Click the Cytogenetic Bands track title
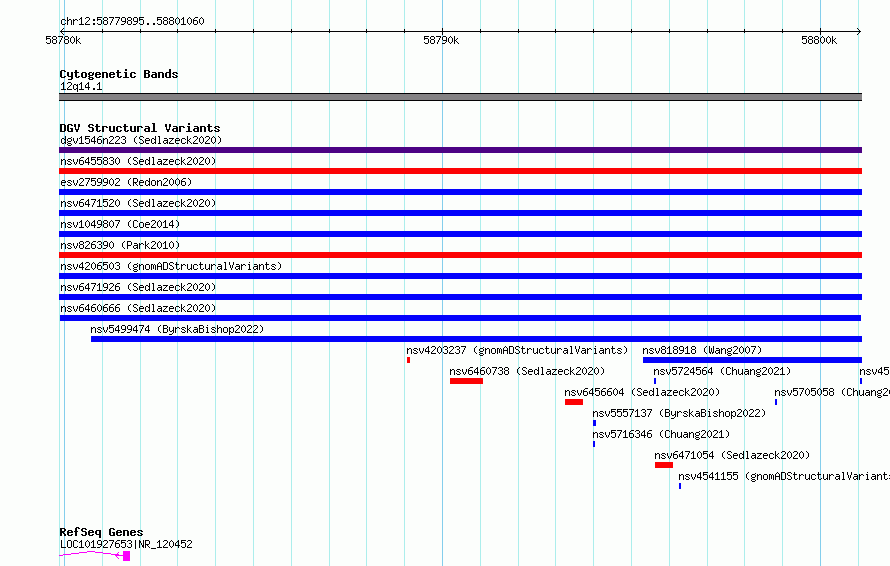 click(x=119, y=74)
